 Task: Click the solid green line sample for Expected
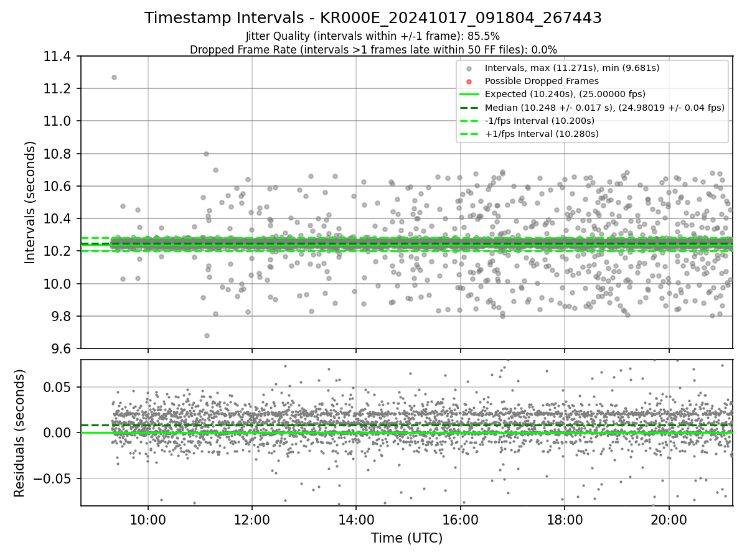pyautogui.click(x=469, y=95)
